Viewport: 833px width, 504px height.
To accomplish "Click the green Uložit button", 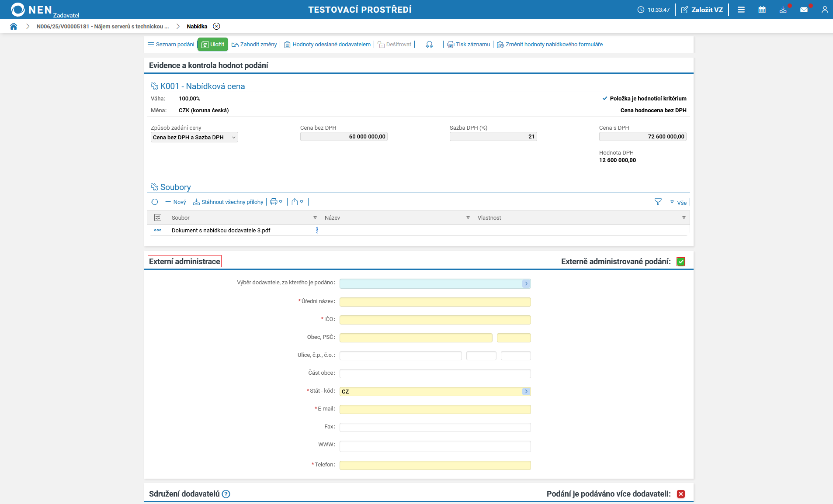I will pos(213,44).
